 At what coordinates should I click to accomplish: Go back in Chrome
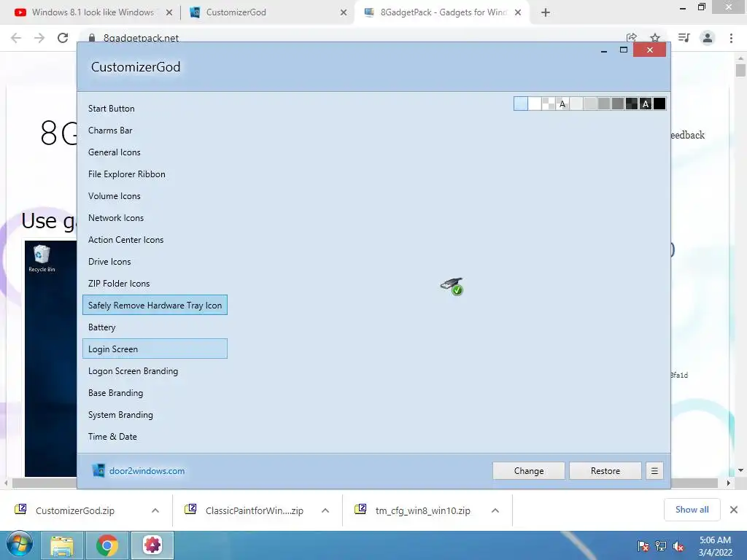pyautogui.click(x=16, y=38)
